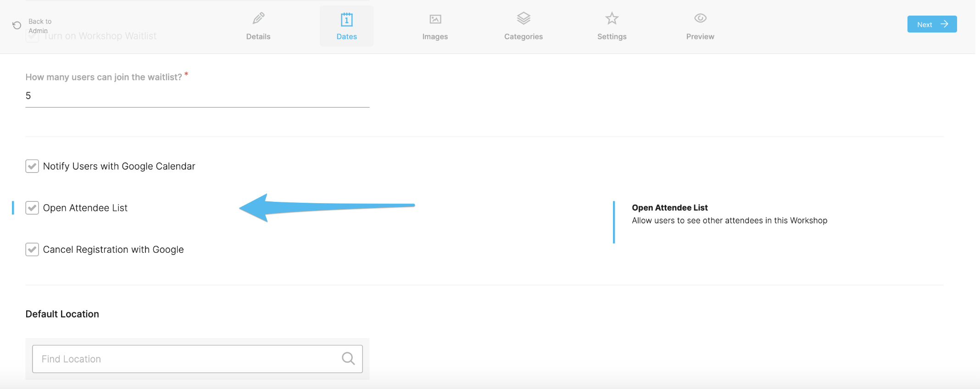Viewport: 980px width, 389px height.
Task: Toggle Cancel Registration with Google checkbox
Action: [32, 250]
